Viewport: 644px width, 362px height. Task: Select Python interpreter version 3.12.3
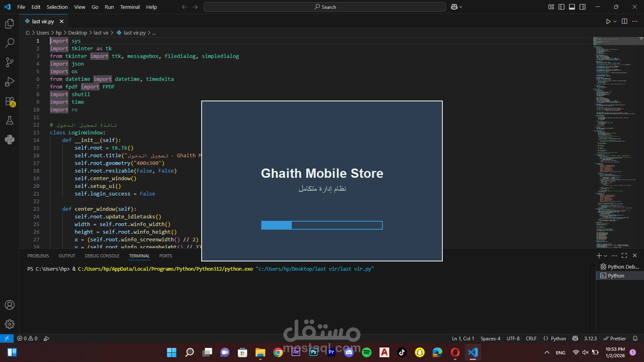coord(590,338)
